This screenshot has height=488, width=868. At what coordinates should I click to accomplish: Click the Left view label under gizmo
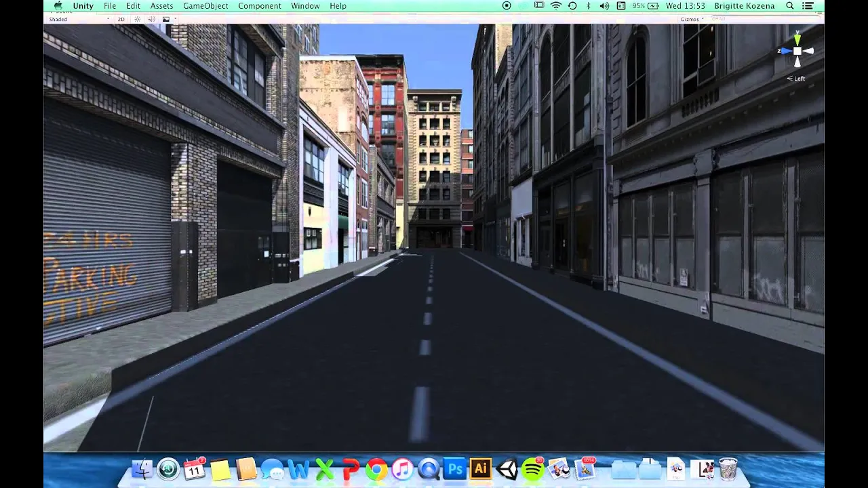pyautogui.click(x=796, y=79)
